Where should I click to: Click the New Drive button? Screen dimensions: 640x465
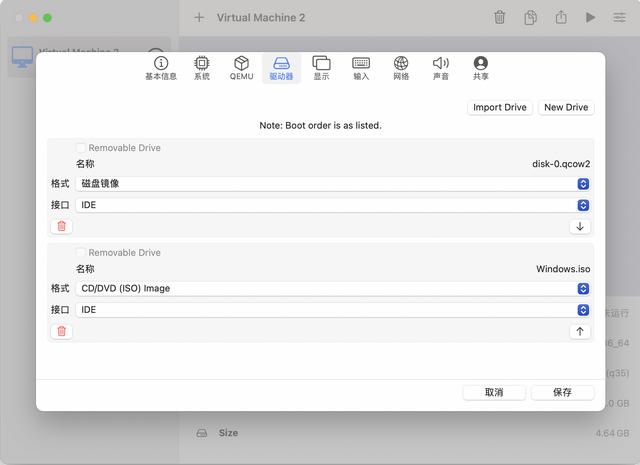(566, 107)
